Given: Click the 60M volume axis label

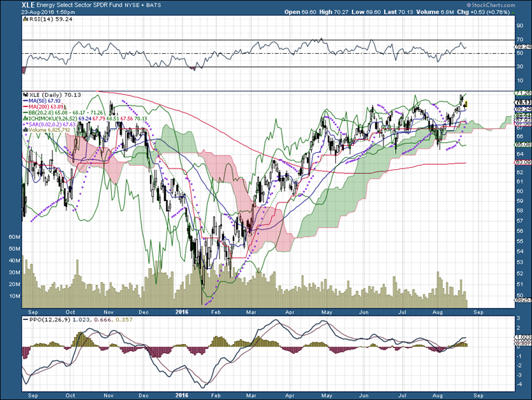Looking at the screenshot, I should [x=15, y=237].
